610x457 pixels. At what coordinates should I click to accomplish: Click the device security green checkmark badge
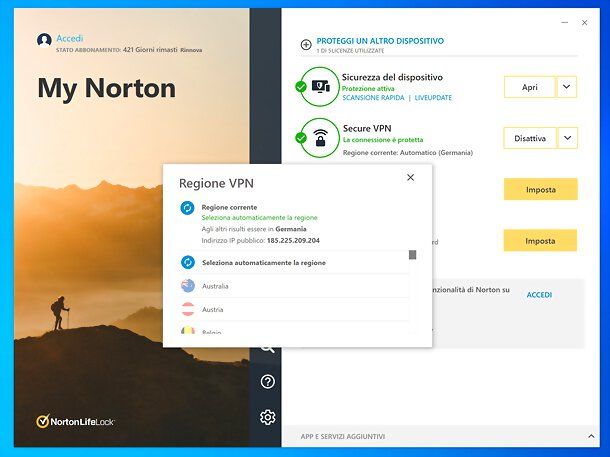point(301,86)
